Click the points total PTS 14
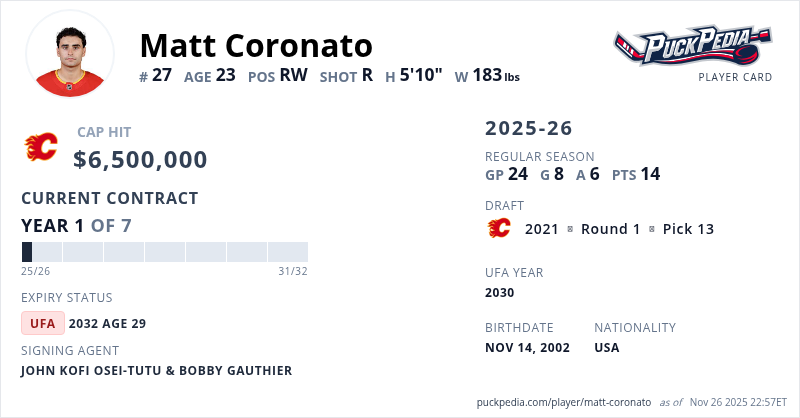 (x=635, y=174)
